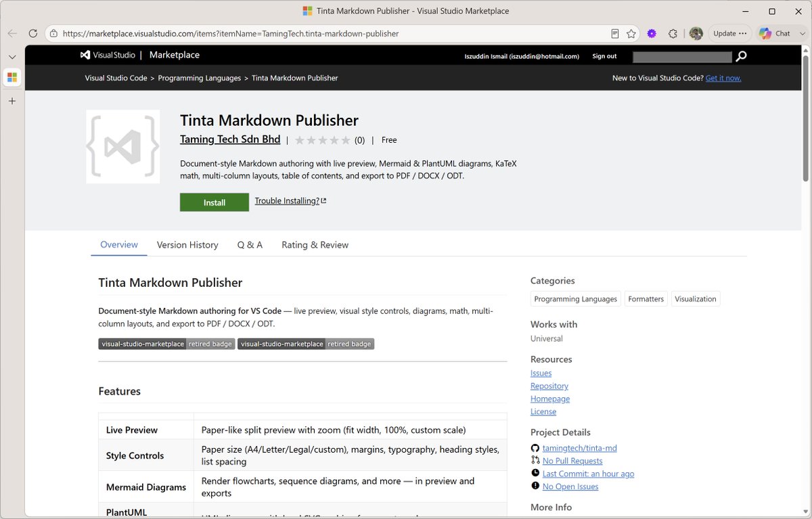Image resolution: width=812 pixels, height=519 pixels.
Task: Open the No Pull Requests link
Action: (572, 461)
